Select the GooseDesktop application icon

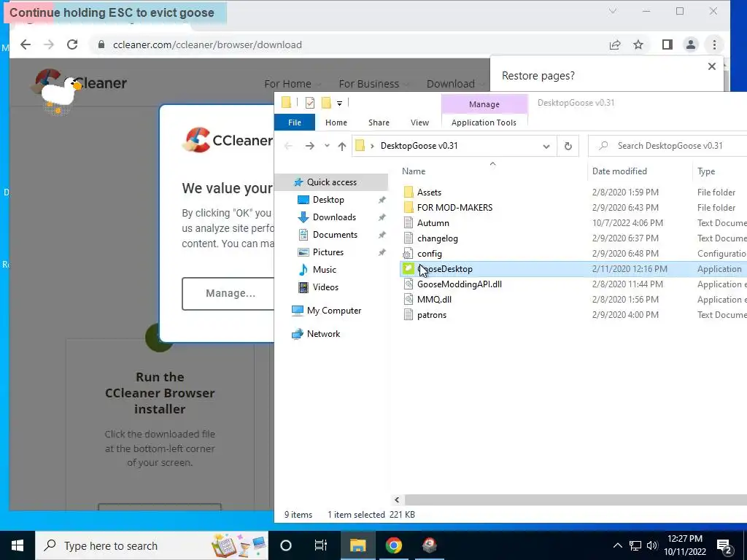[x=409, y=268]
